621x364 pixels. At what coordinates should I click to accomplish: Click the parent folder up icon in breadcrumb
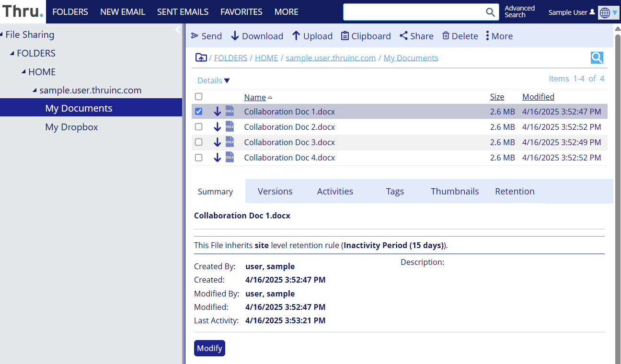click(x=201, y=58)
